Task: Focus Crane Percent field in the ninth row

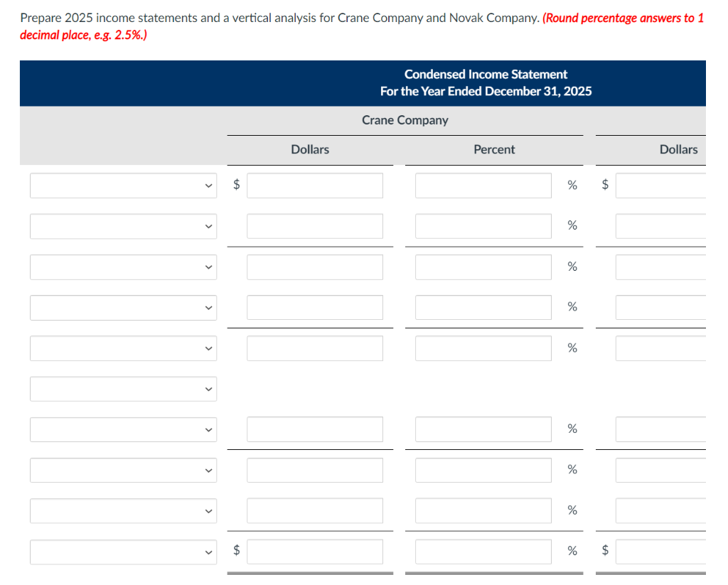Action: (483, 510)
